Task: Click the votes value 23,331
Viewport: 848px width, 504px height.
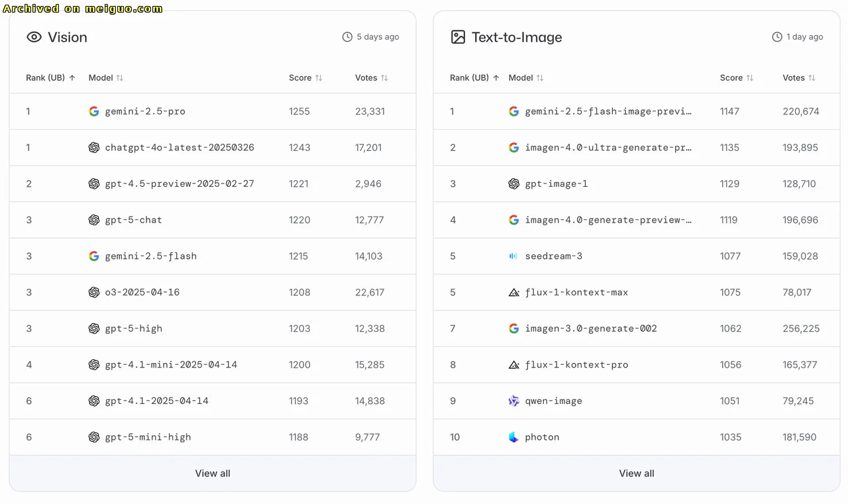Action: tap(370, 111)
